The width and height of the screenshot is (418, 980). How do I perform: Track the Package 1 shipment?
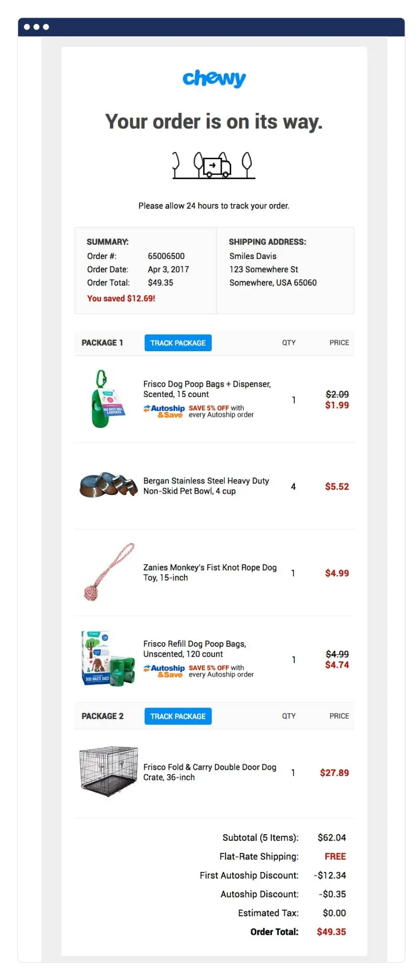pos(178,343)
